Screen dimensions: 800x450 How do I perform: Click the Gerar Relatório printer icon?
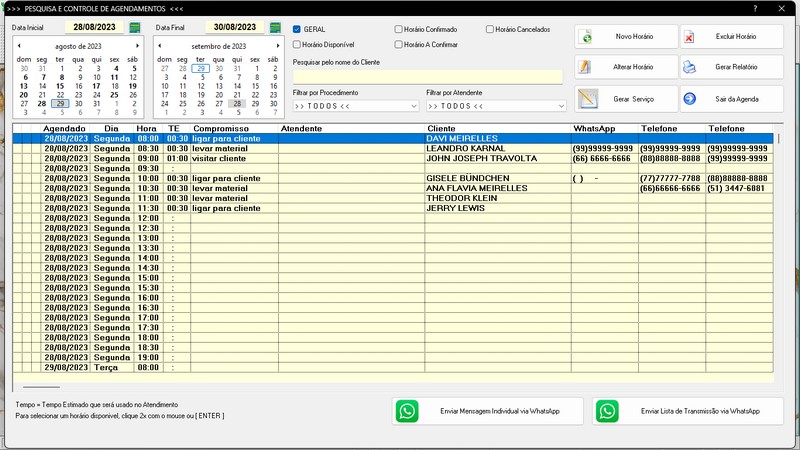[689, 67]
